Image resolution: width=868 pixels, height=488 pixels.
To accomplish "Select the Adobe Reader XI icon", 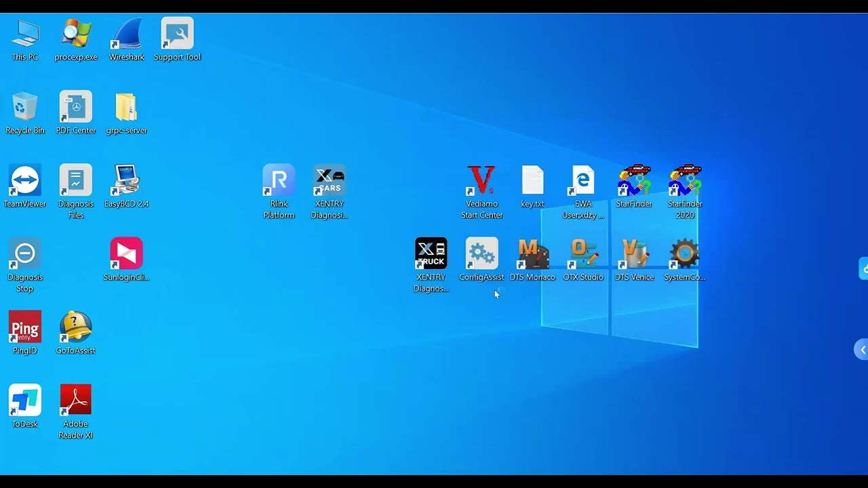I will (76, 401).
